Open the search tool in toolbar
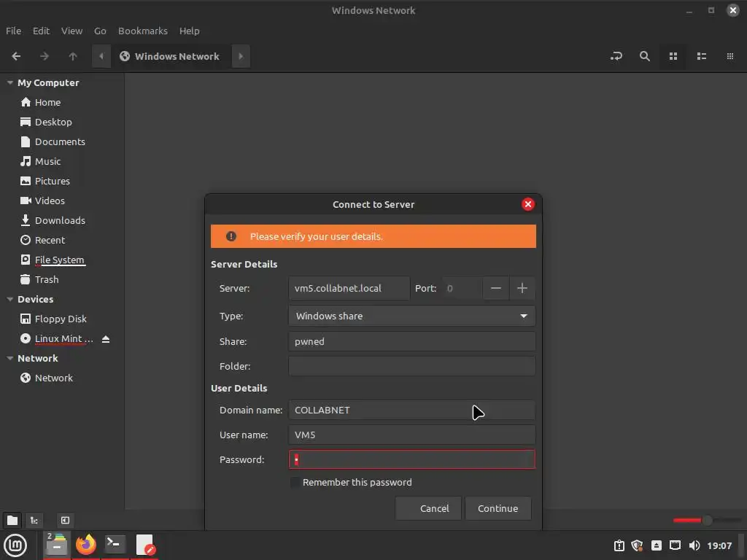Image resolution: width=747 pixels, height=560 pixels. click(645, 56)
